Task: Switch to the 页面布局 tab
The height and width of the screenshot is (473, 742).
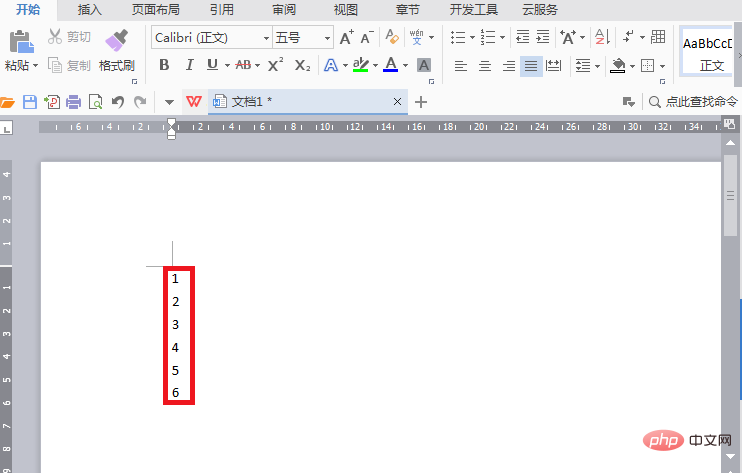Action: tap(156, 9)
